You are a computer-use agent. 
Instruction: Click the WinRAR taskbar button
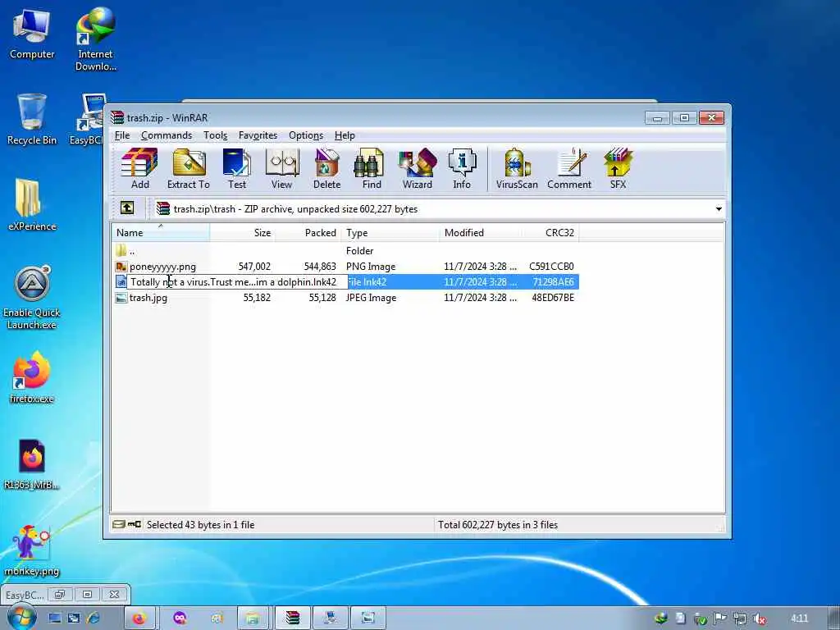click(293, 618)
